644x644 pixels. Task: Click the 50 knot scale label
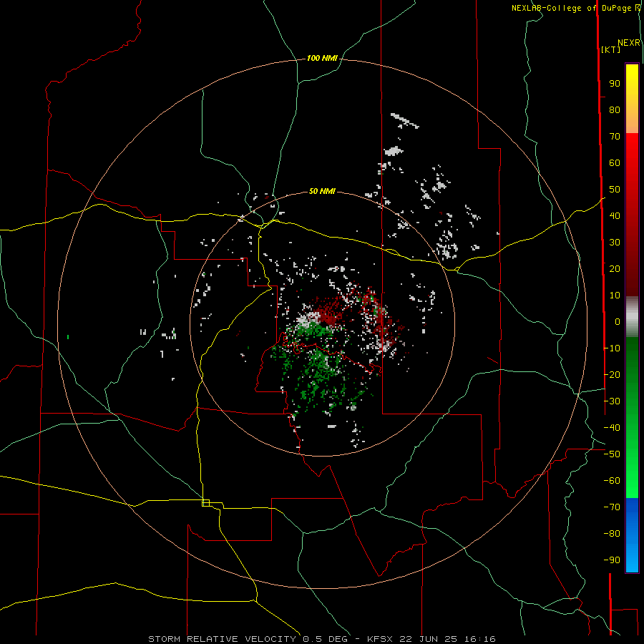[615, 190]
